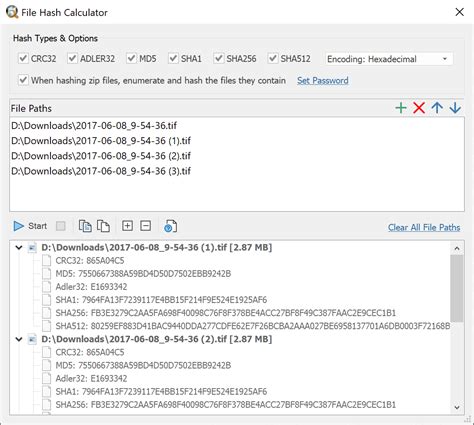The width and height of the screenshot is (474, 425).
Task: Click the Clear All File Paths link
Action: (x=424, y=227)
